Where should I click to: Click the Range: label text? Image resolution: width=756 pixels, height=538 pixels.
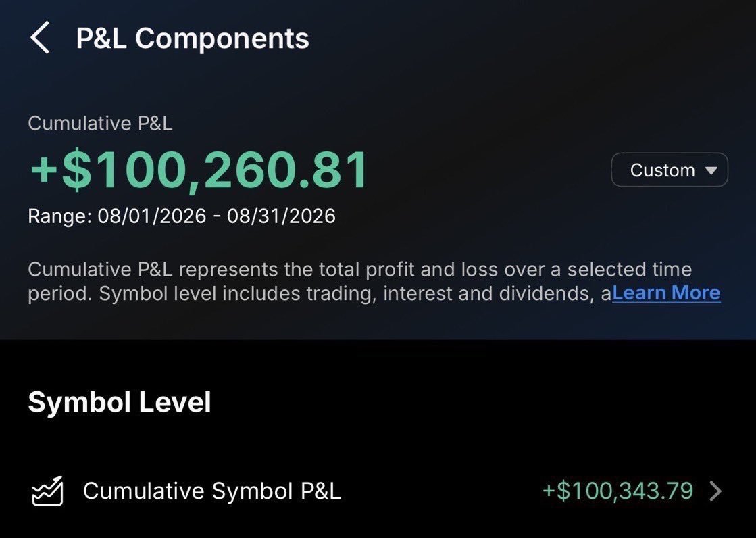click(59, 216)
